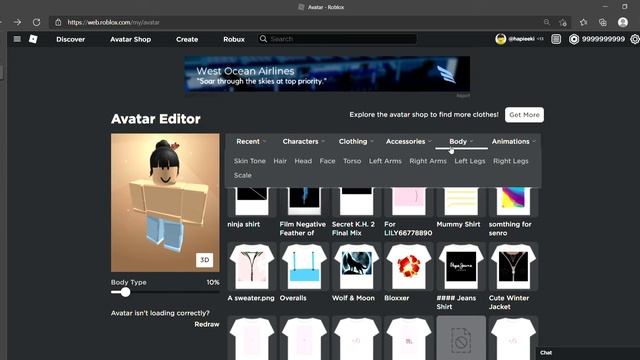This screenshot has height=360, width=640.
Task: Click the unavailable gray placeholder item
Action: (x=461, y=338)
